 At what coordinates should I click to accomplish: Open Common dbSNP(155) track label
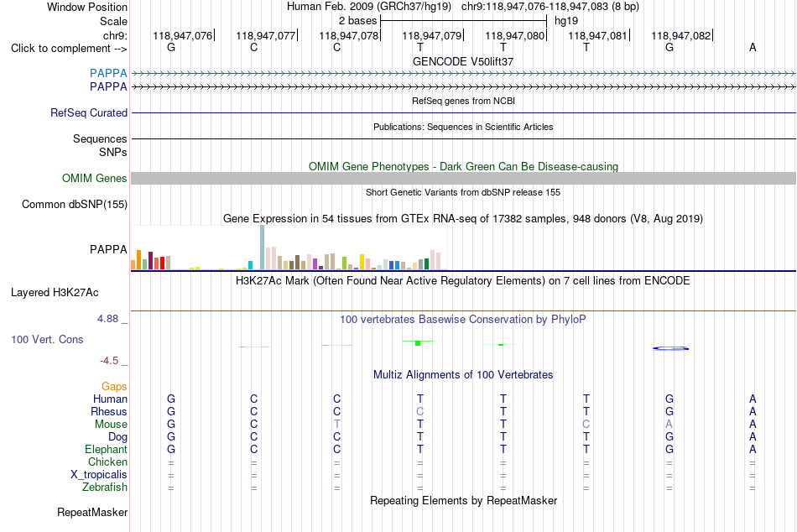click(75, 205)
